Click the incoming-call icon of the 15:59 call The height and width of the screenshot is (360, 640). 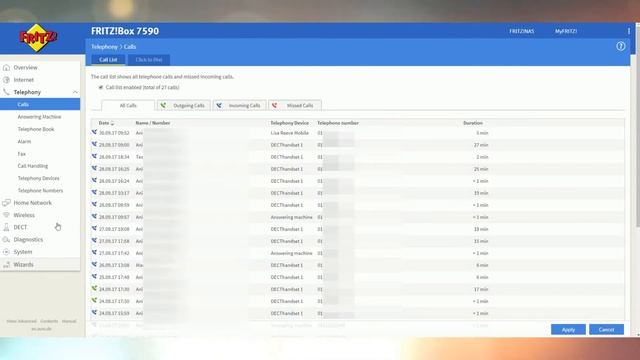[x=94, y=313]
